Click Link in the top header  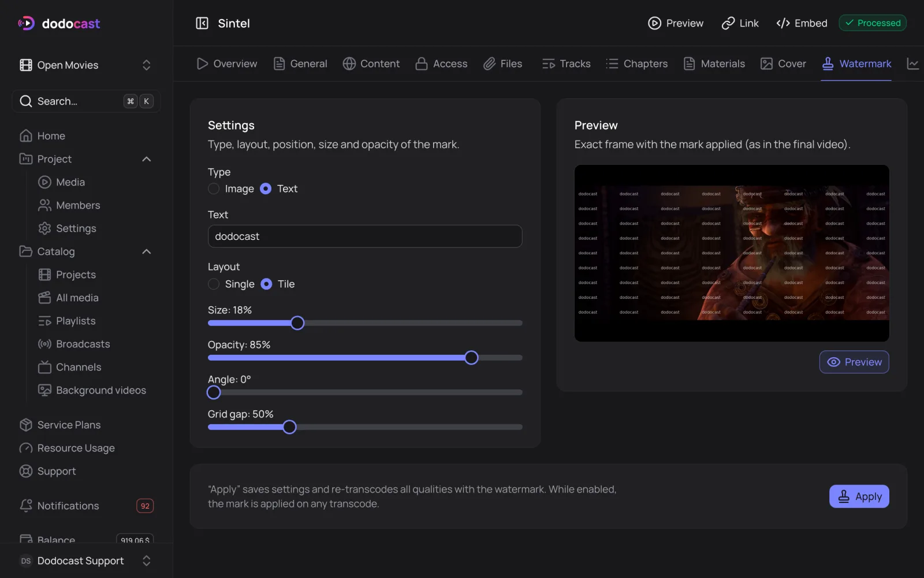(x=740, y=23)
